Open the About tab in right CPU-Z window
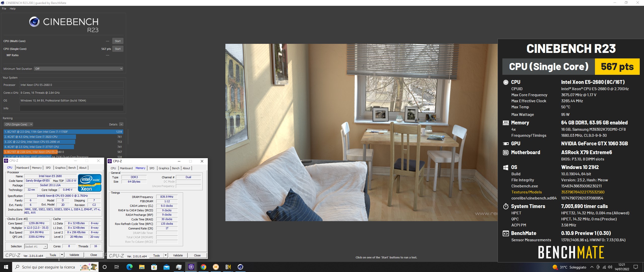 [x=186, y=168]
